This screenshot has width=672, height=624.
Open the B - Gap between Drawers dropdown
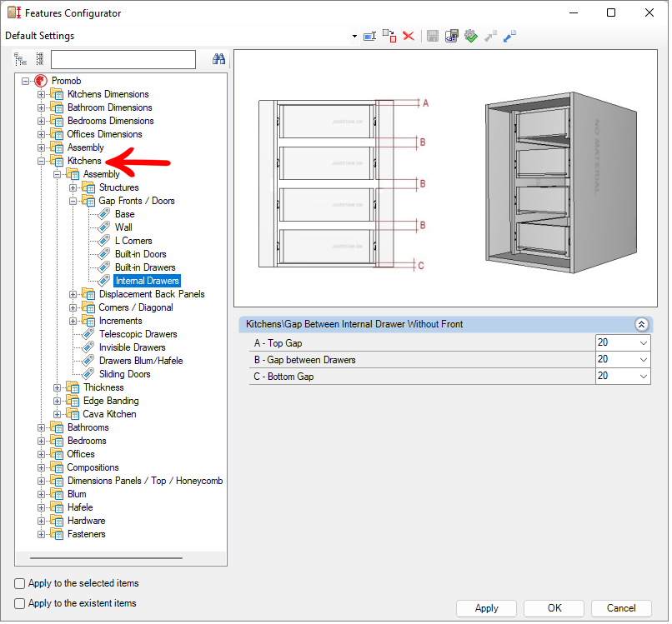point(644,360)
